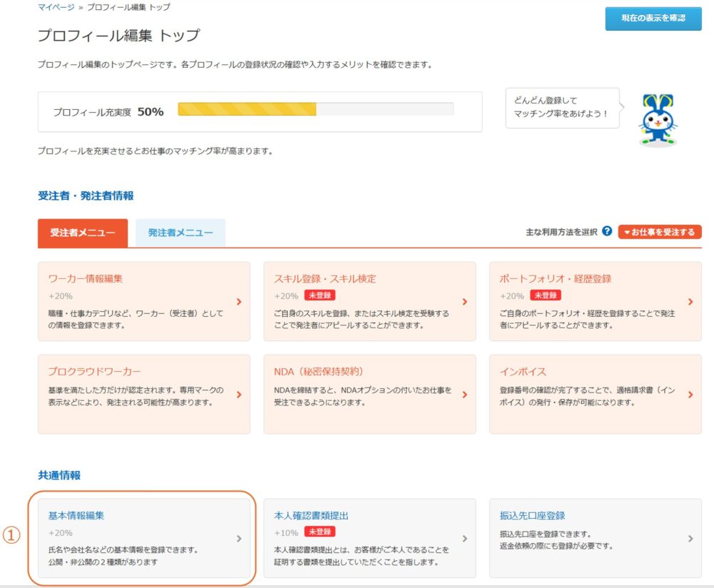714x588 pixels.
Task: Click the help question mark icon
Action: coord(606,231)
